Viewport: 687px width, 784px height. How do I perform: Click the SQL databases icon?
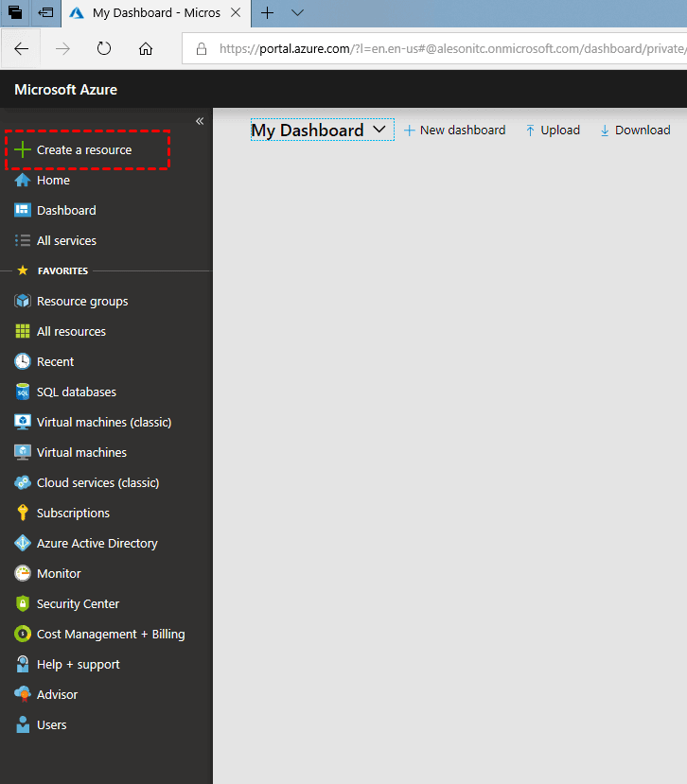(x=23, y=392)
